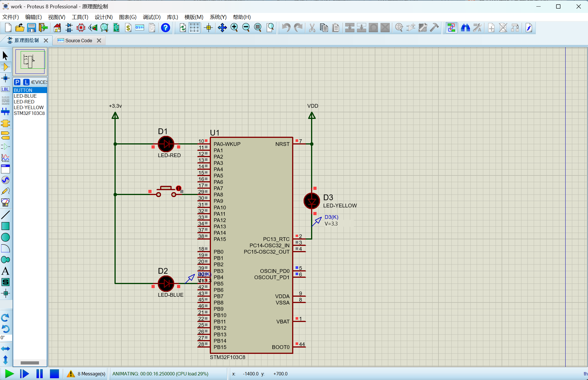Click the P pick devices button
588x380 pixels.
coord(17,82)
